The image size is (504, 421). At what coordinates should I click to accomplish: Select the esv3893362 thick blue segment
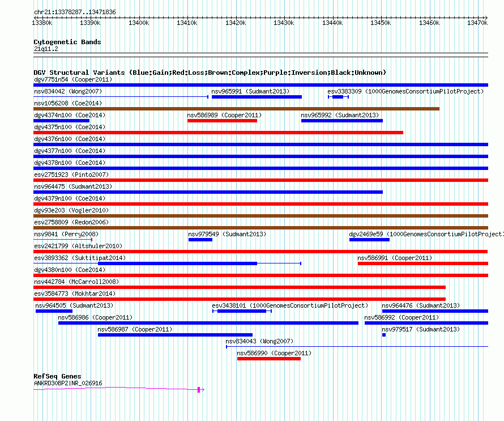click(177, 263)
